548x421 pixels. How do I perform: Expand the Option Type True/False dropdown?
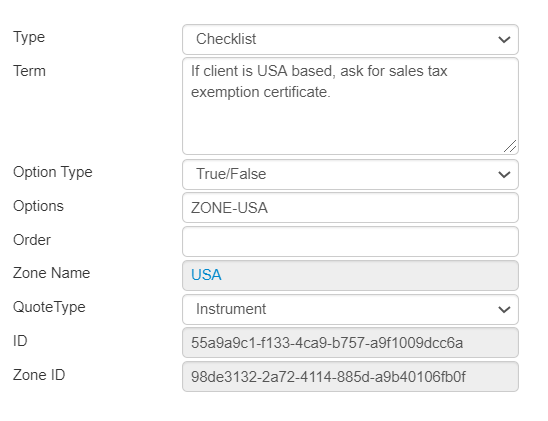[350, 174]
